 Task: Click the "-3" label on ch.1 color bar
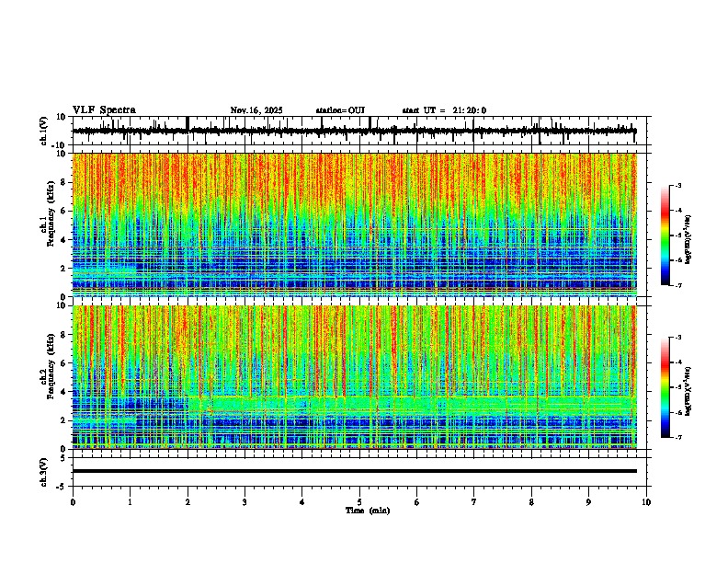point(678,185)
